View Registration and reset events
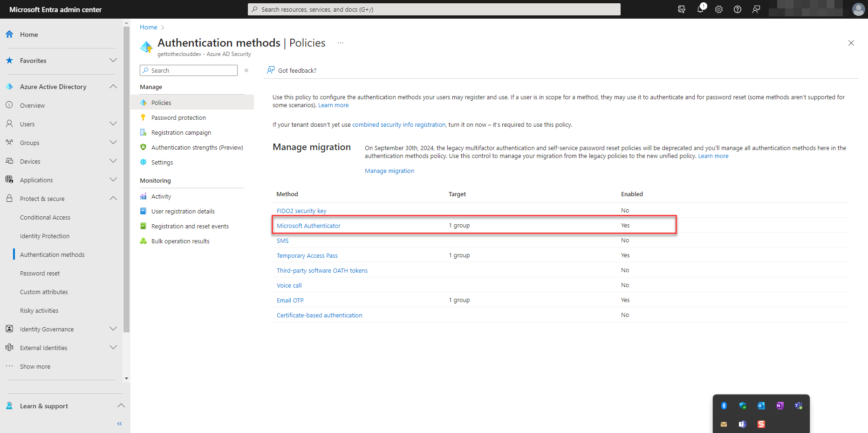This screenshot has width=868, height=433. (190, 226)
